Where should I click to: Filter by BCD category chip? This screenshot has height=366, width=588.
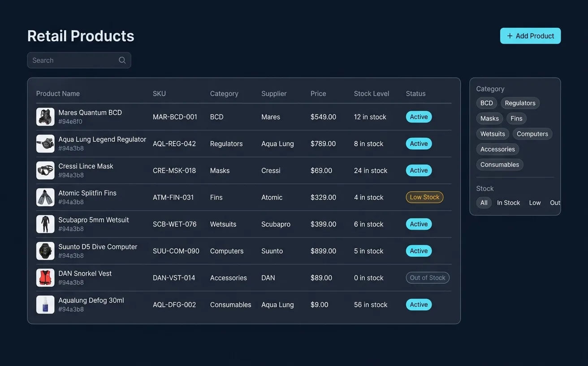tap(486, 103)
